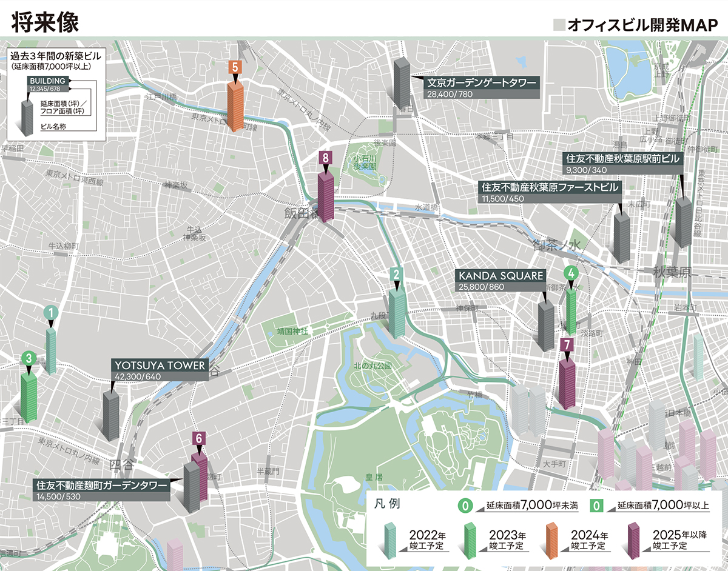Click the ビル名称 caption in the sample box

pos(52,128)
